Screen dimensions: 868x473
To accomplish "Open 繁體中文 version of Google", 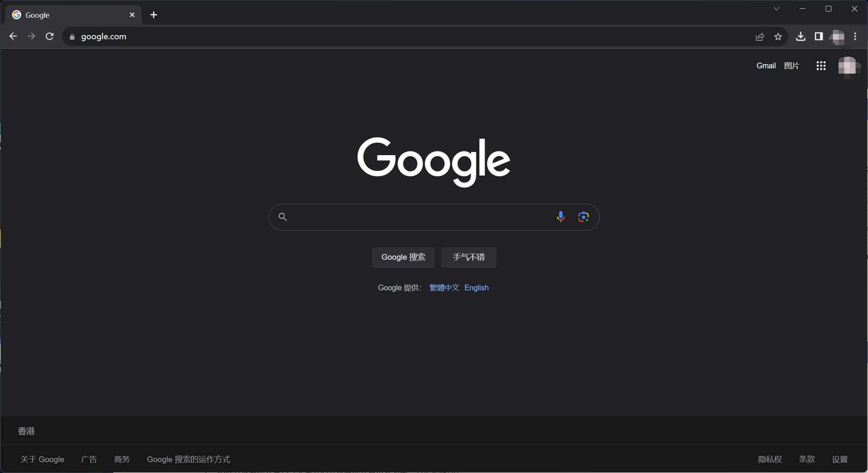I will coord(443,288).
